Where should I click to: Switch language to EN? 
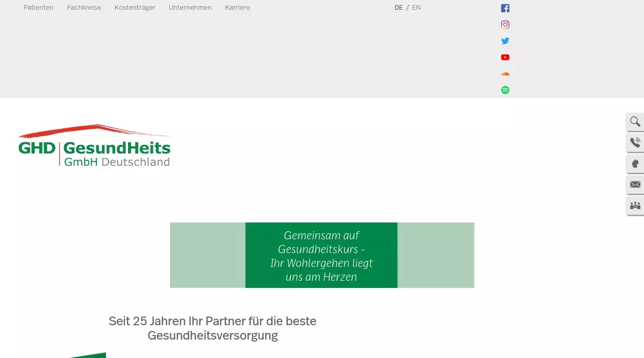[x=416, y=8]
